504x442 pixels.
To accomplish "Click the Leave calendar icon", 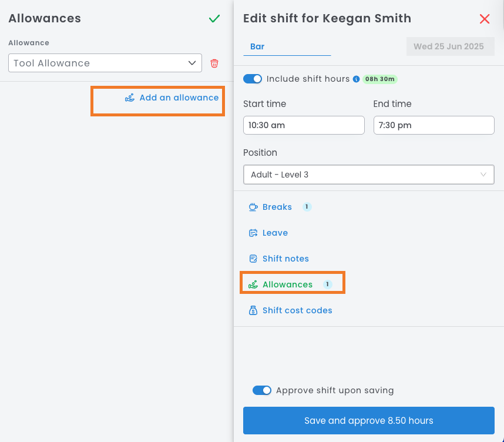I will [253, 233].
